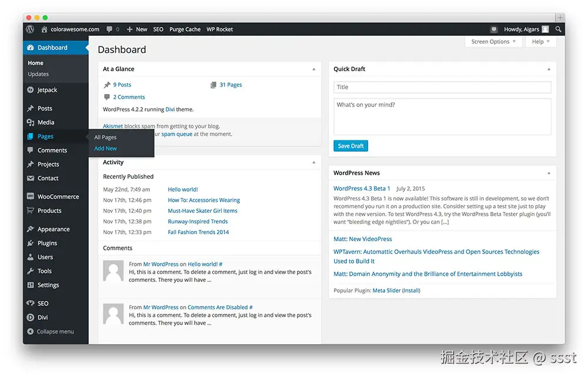This screenshot has height=377, width=588.
Task: Click the Divi icon in sidebar
Action: coord(31,318)
